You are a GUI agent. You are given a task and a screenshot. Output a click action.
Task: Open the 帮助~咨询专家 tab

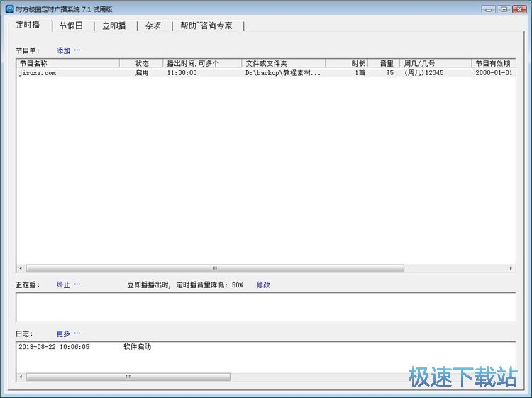206,26
